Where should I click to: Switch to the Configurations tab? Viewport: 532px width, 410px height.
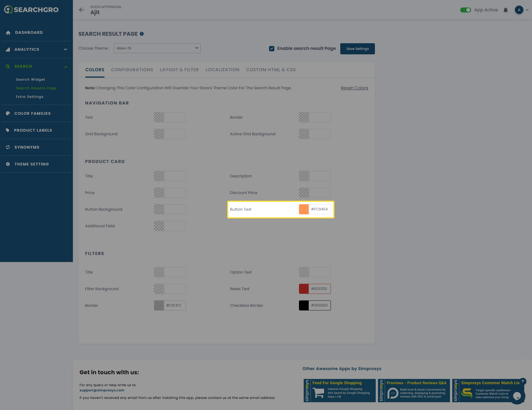pos(132,70)
